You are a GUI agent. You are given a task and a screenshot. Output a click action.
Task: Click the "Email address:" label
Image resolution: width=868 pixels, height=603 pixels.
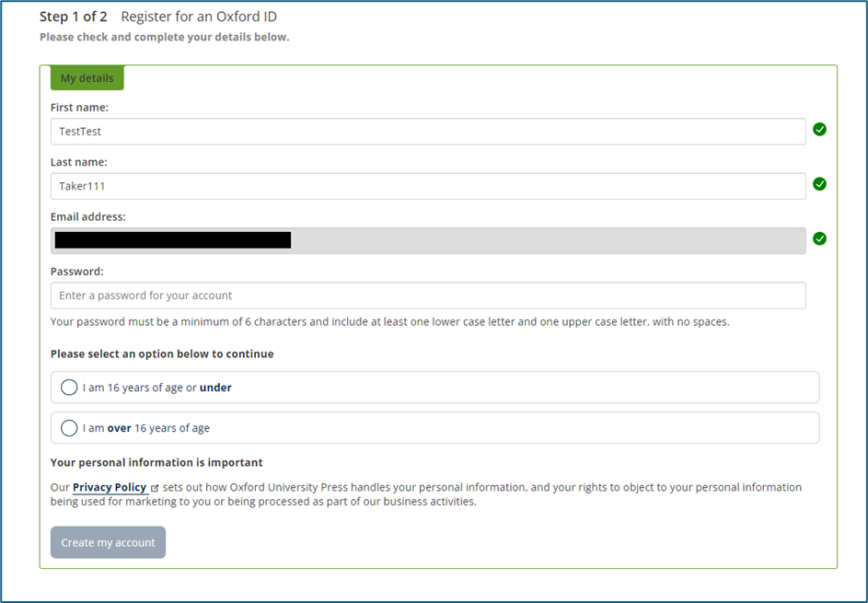tap(88, 216)
